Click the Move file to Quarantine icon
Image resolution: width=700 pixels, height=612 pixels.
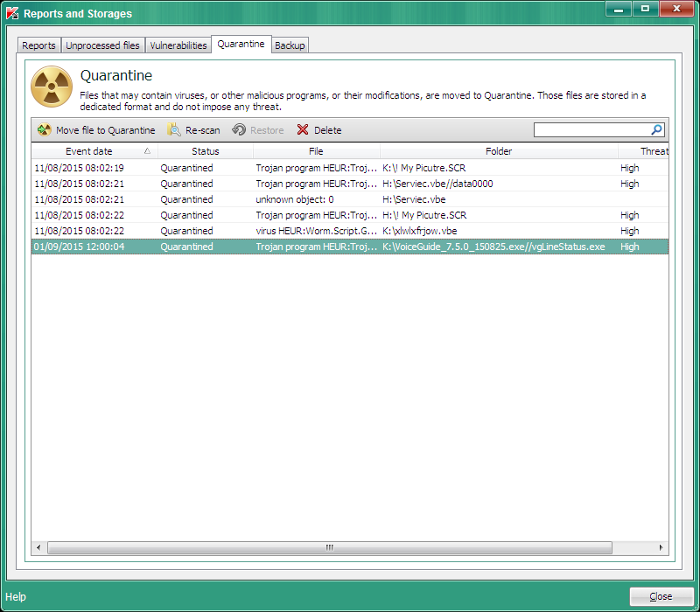45,129
